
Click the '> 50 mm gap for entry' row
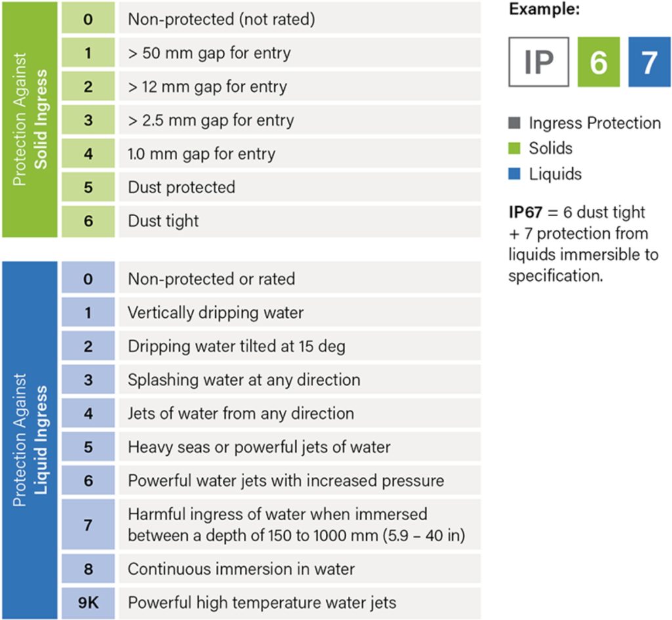209,53
